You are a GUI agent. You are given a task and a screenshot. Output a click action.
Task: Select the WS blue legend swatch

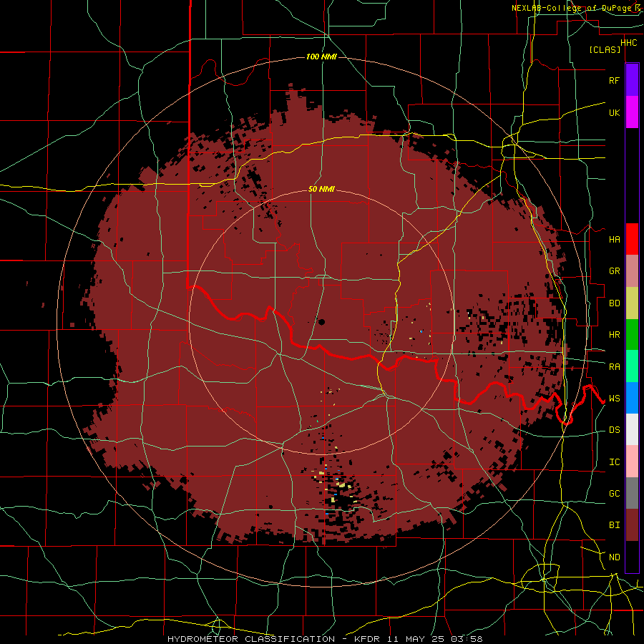coord(632,398)
